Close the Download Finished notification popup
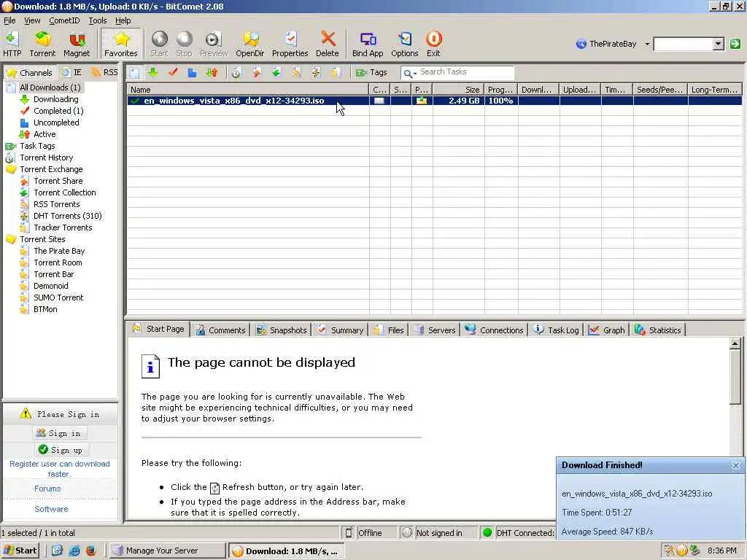 pyautogui.click(x=735, y=465)
